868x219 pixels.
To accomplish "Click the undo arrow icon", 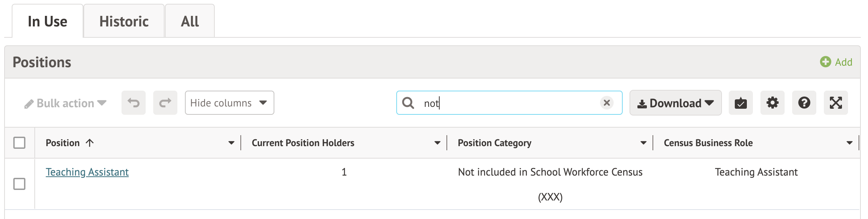I will [x=134, y=103].
